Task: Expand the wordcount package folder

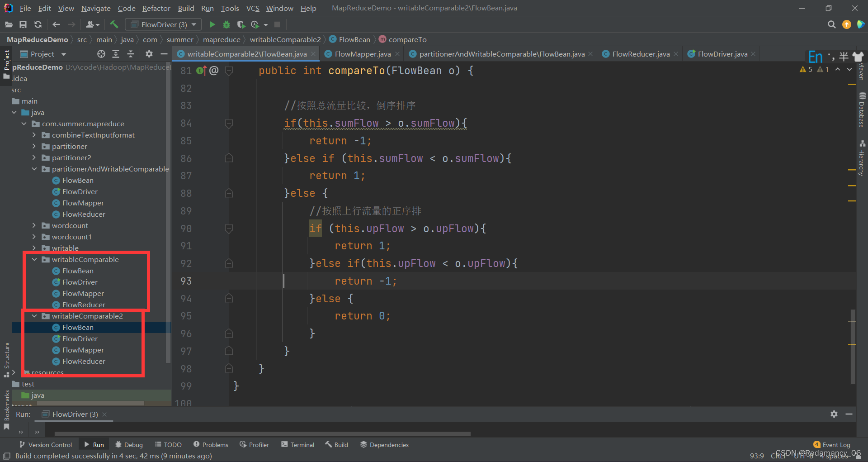Action: point(34,225)
